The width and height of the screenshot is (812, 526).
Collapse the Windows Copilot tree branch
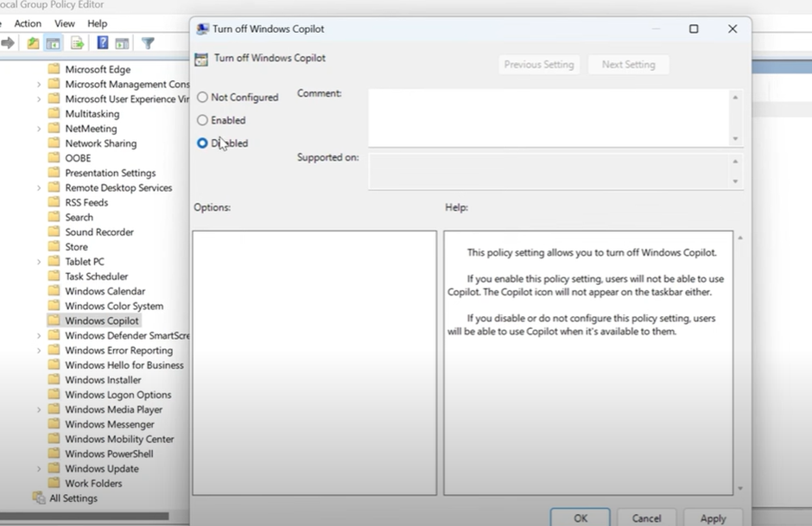click(40, 320)
